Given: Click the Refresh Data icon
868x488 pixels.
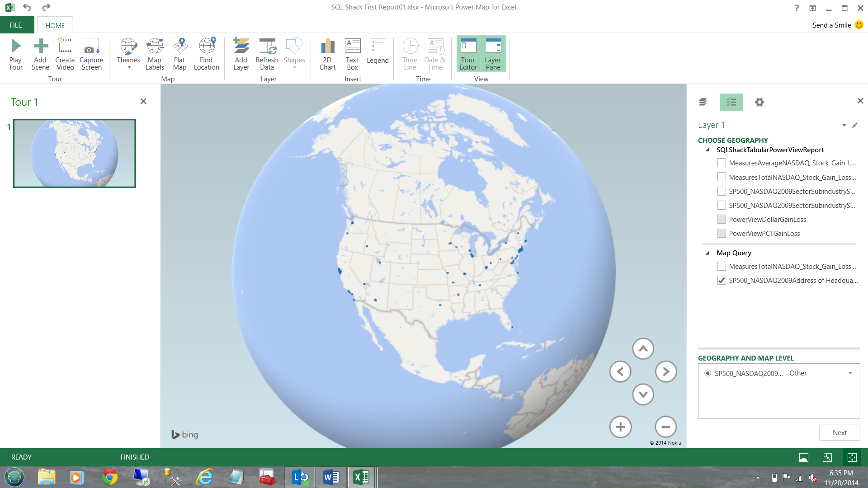Looking at the screenshot, I should (x=267, y=54).
